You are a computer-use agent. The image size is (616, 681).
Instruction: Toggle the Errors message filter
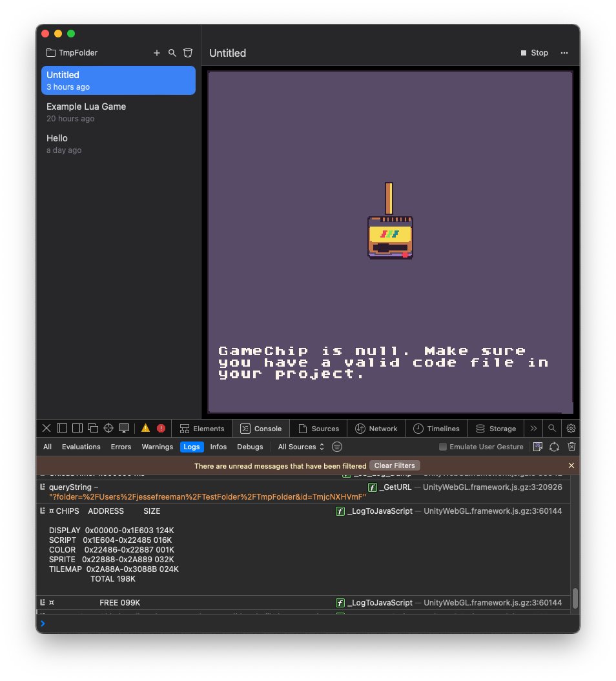[x=121, y=446]
